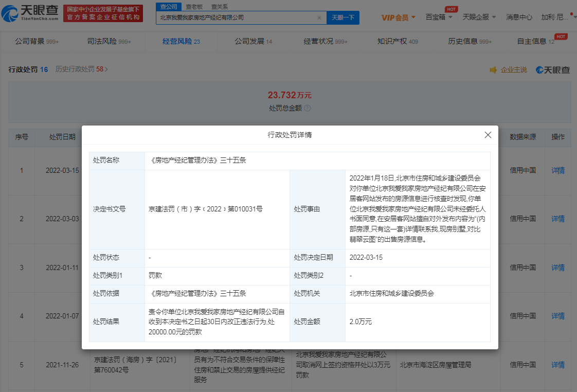Select document number 京建法罚（市）字﹝2022﹞第010031号
The height and width of the screenshot is (392, 577).
point(205,209)
